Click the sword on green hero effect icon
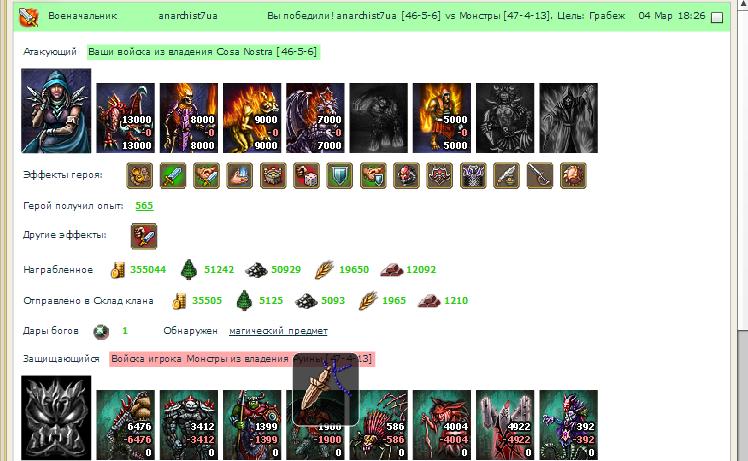 click(173, 175)
